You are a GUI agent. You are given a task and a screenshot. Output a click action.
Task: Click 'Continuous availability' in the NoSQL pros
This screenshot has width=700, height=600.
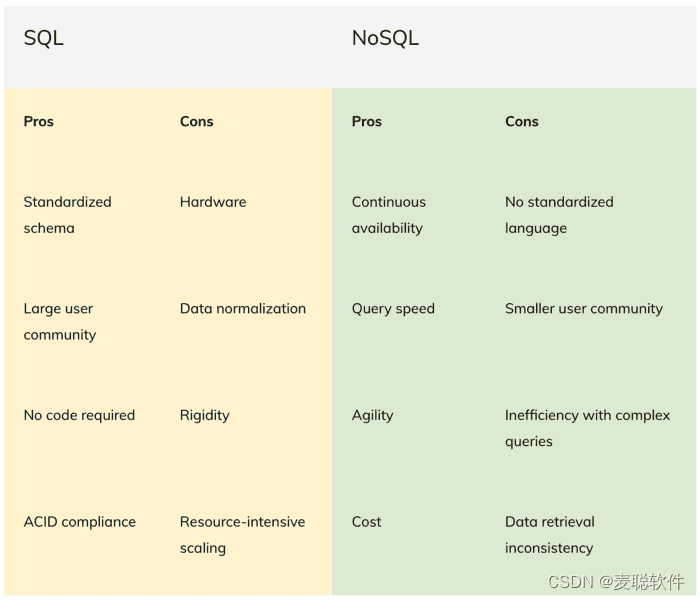pos(388,214)
